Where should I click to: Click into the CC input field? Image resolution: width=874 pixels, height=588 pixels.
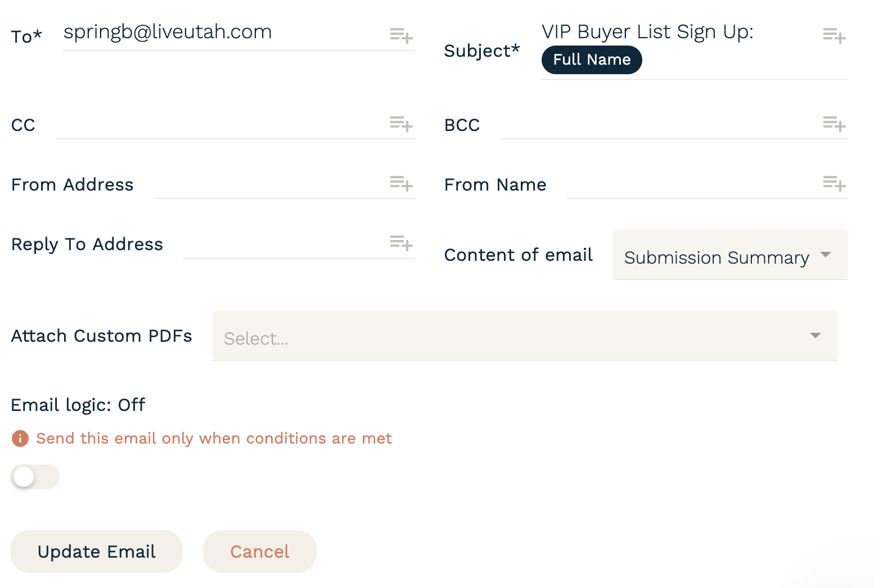[x=222, y=125]
